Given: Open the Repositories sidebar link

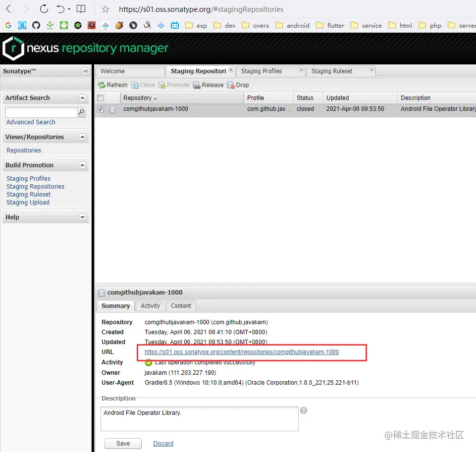Looking at the screenshot, I should point(24,150).
